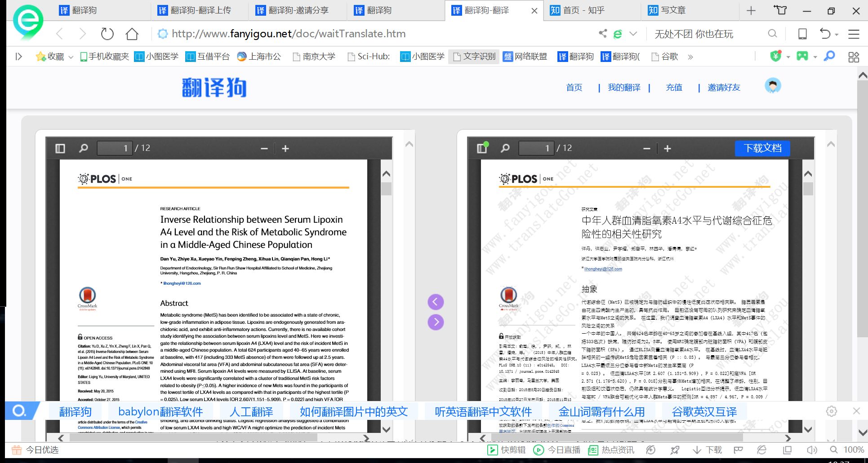Open the extensions grid icon
The image size is (868, 463).
(853, 57)
